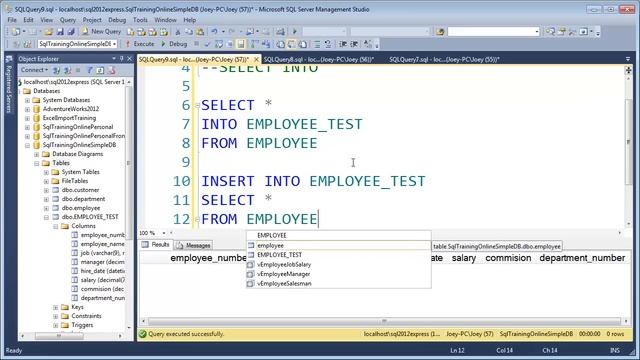640x360 pixels.
Task: Click the Cancel Executing Query stop icon
Action: pyautogui.click(x=196, y=44)
